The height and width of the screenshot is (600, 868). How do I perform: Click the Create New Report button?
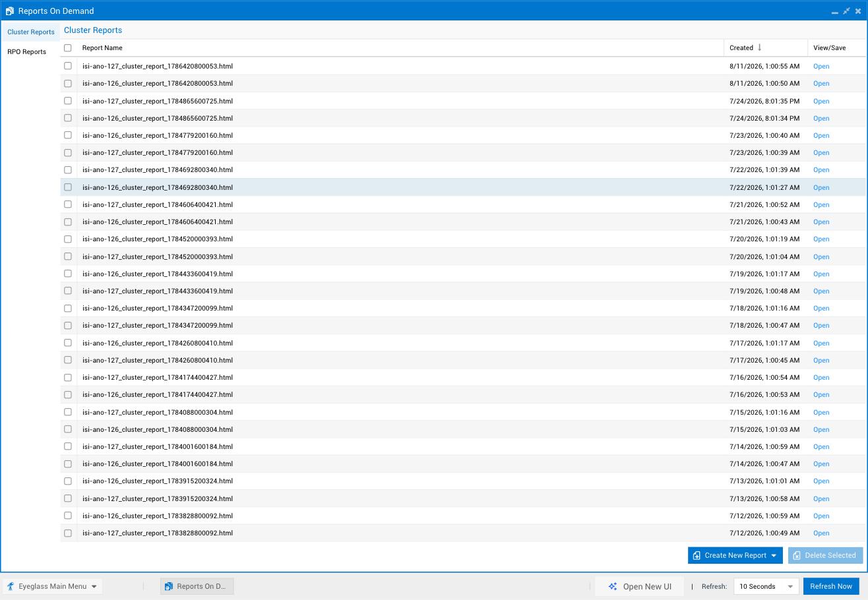(x=735, y=555)
